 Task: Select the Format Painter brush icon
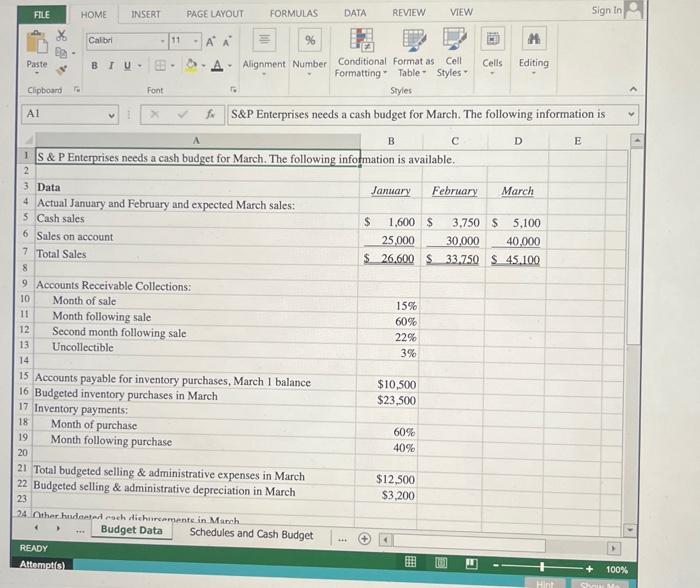pos(62,69)
